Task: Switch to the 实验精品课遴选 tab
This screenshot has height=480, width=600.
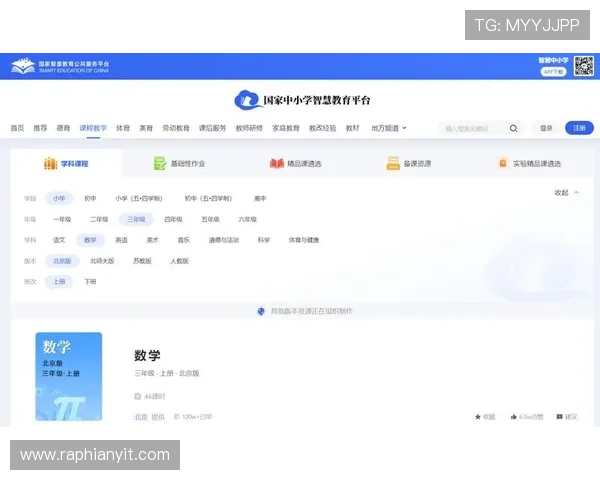Action: [530, 163]
